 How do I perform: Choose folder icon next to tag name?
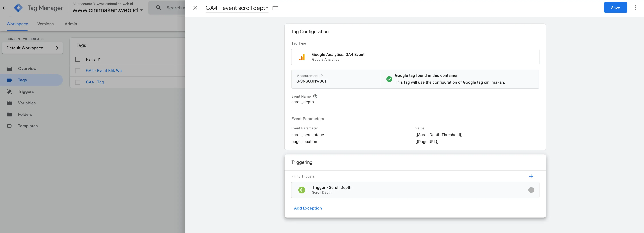tap(275, 8)
